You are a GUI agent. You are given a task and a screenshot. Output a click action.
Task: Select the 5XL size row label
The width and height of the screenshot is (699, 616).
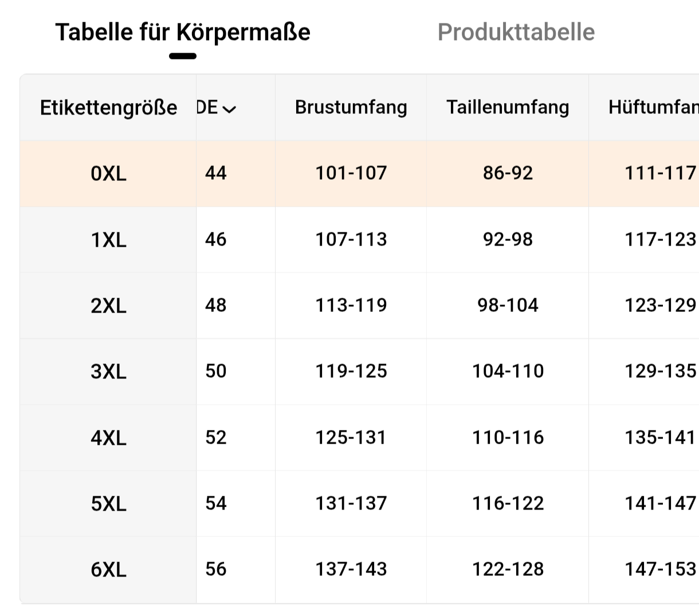(108, 504)
